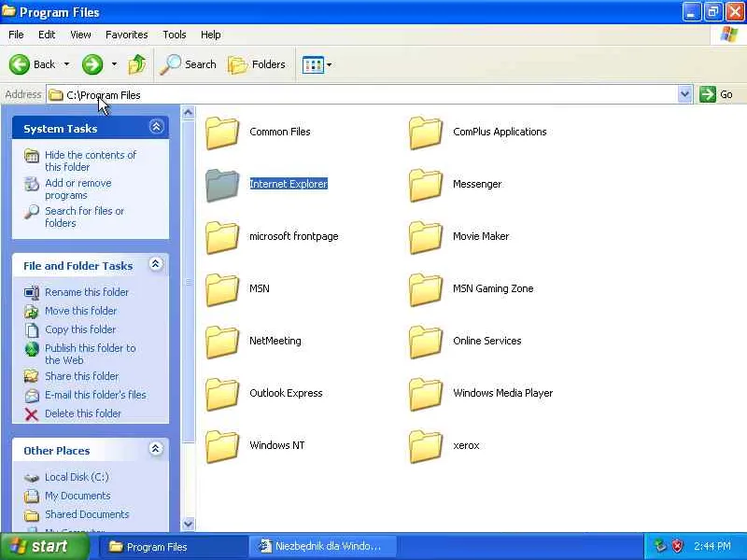The image size is (747, 560).
Task: Open the Help menu
Action: tap(211, 35)
